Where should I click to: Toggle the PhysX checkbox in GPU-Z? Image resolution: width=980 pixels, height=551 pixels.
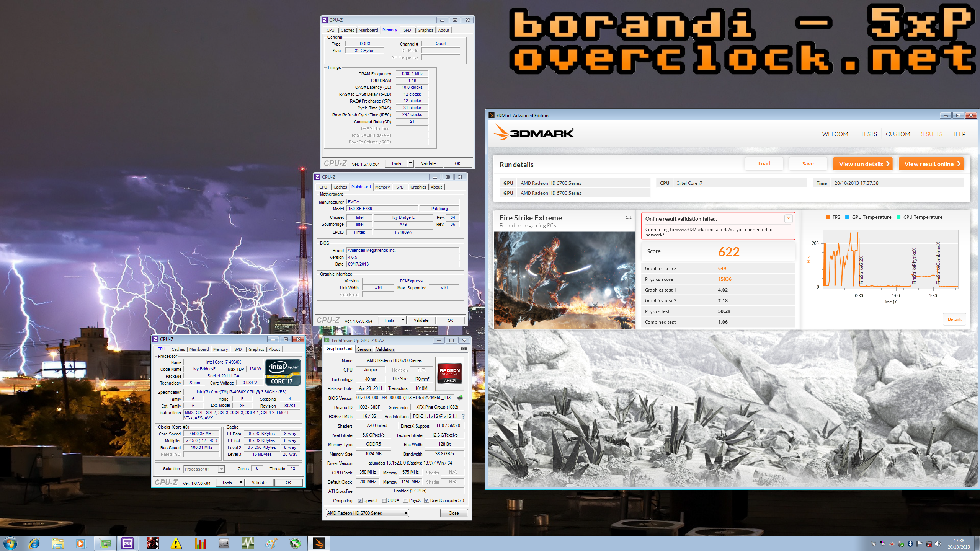pos(405,500)
